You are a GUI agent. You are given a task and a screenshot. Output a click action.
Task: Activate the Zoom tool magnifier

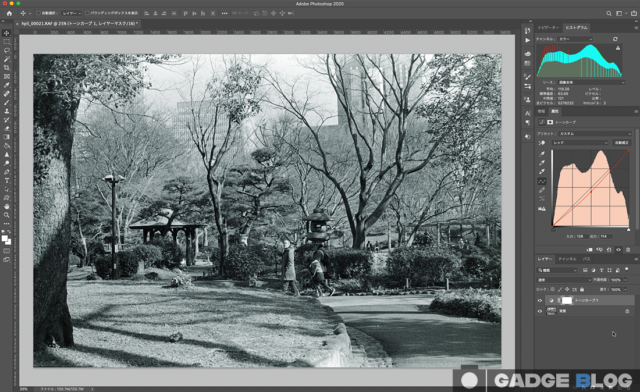[x=7, y=215]
